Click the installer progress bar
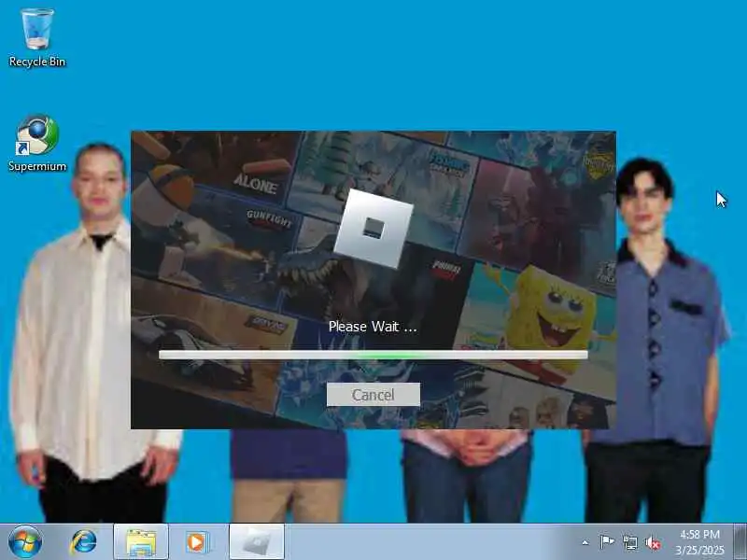 (x=373, y=355)
